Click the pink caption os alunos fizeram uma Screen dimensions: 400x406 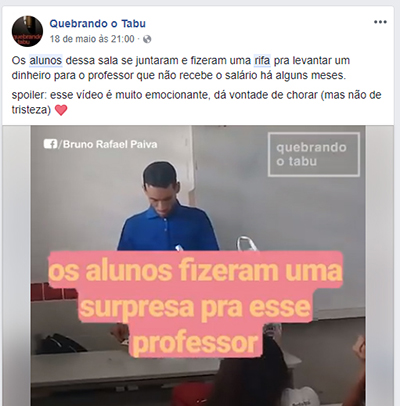coord(196,270)
